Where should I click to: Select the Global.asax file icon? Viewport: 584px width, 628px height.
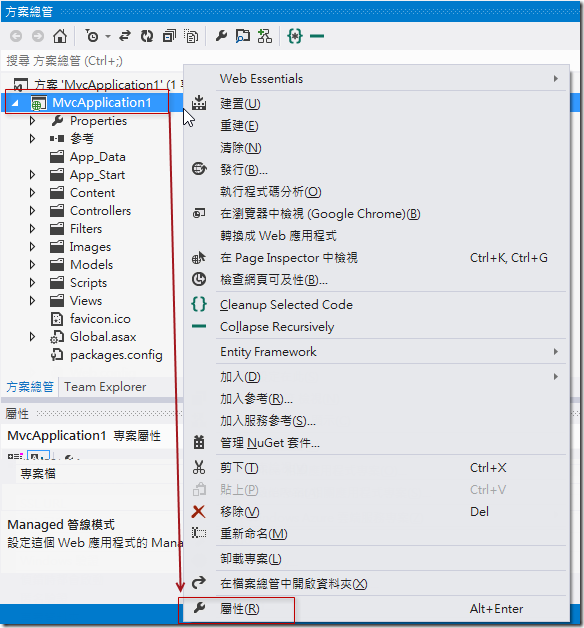click(57, 337)
